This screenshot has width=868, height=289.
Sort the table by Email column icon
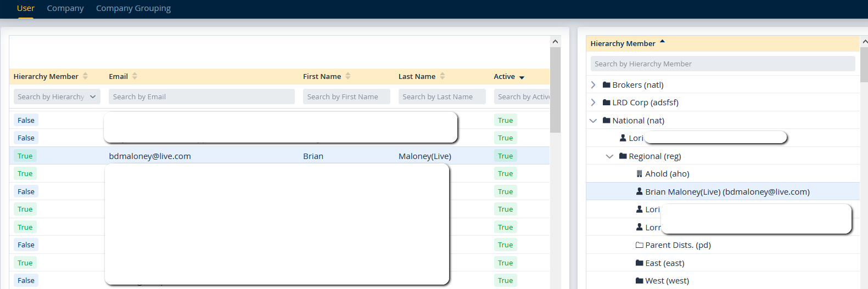coord(135,76)
